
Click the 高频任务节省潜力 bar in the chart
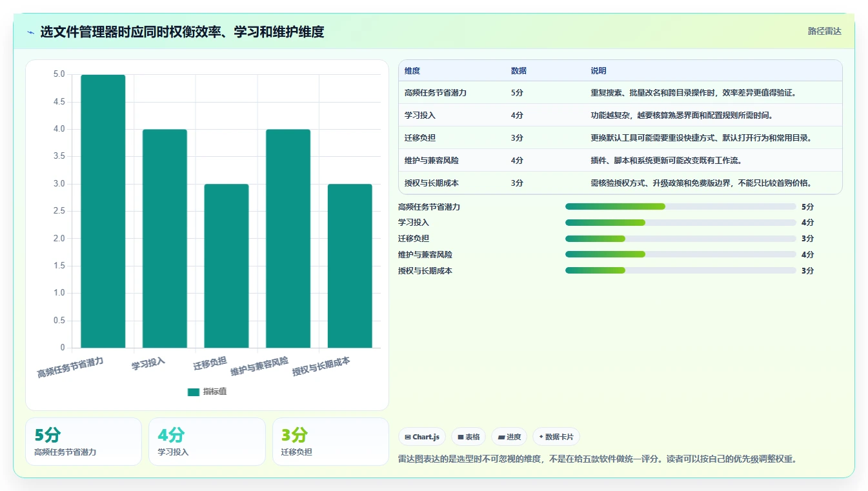coord(103,212)
